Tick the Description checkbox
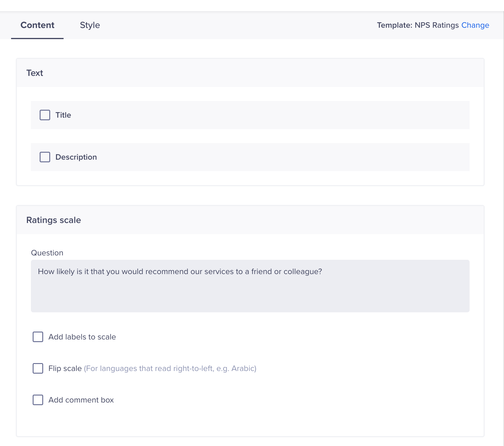 coord(45,157)
